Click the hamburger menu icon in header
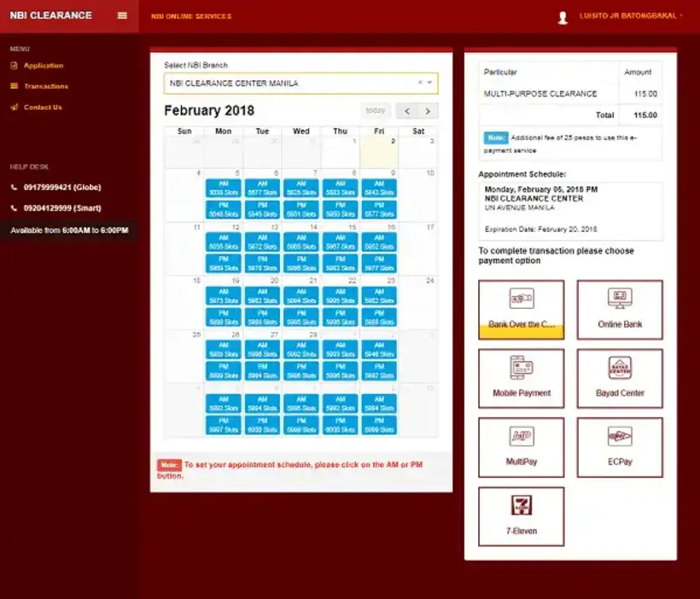 (122, 15)
